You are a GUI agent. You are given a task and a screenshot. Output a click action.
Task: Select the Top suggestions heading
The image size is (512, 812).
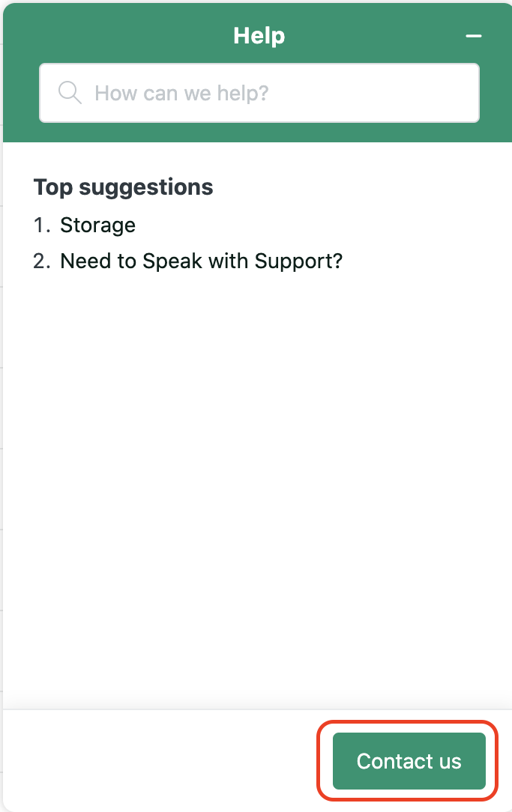[124, 187]
